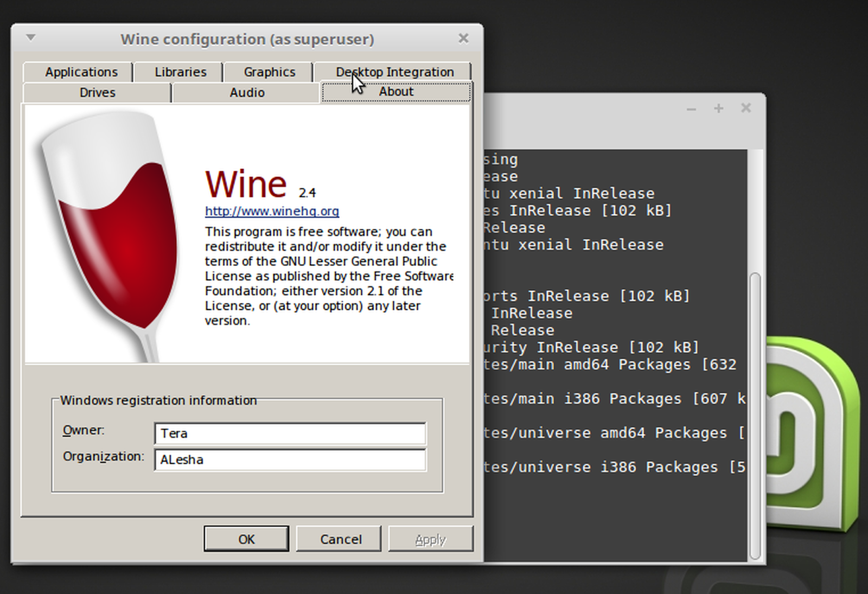The height and width of the screenshot is (594, 868).
Task: Open the Desktop Integration tab
Action: (394, 71)
